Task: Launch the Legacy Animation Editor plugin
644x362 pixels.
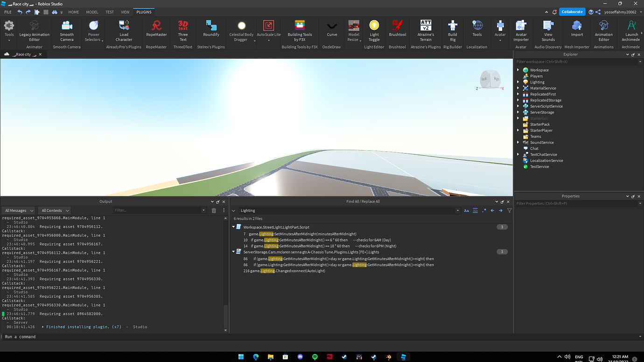Action: 34,30
